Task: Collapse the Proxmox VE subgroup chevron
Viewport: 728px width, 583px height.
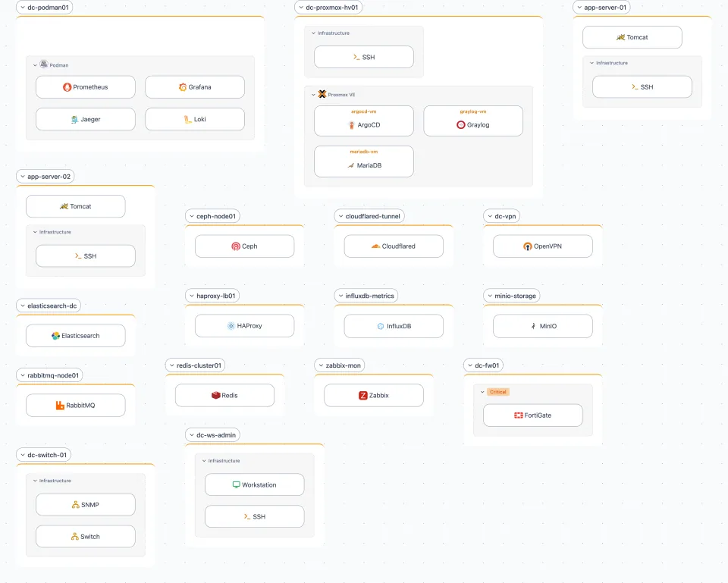Action: point(313,95)
